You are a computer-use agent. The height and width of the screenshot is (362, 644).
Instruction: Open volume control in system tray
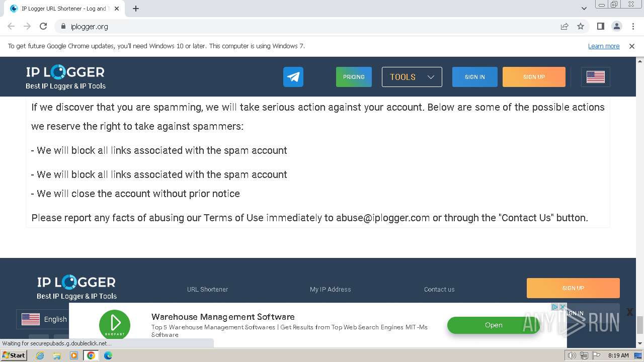pyautogui.click(x=572, y=355)
